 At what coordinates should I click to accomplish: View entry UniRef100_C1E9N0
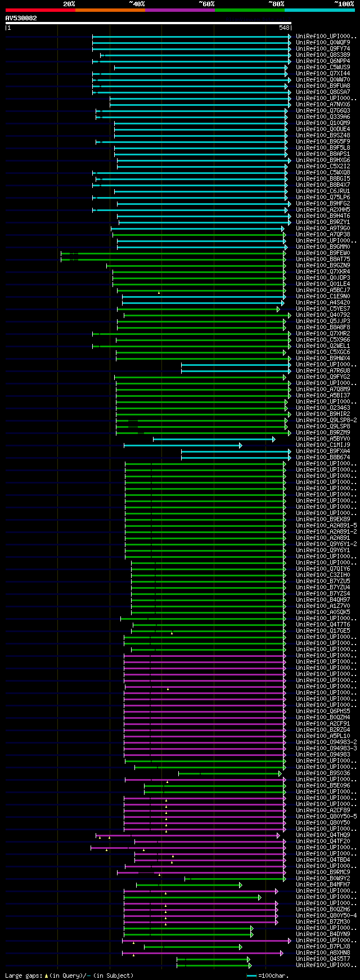coord(323,297)
